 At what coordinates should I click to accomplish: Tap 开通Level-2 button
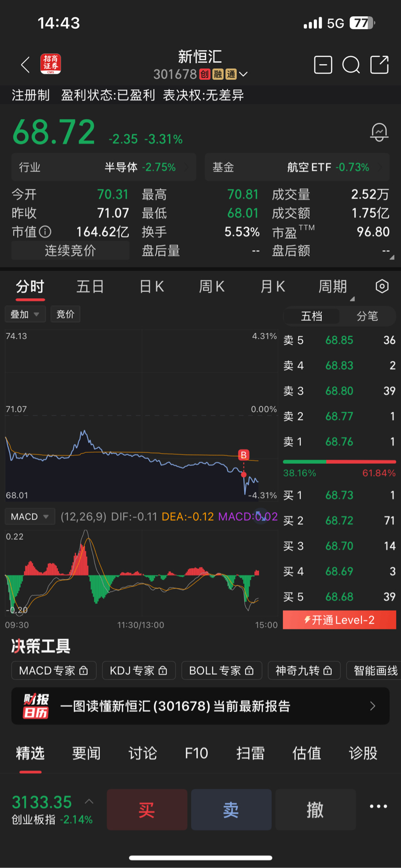(339, 620)
